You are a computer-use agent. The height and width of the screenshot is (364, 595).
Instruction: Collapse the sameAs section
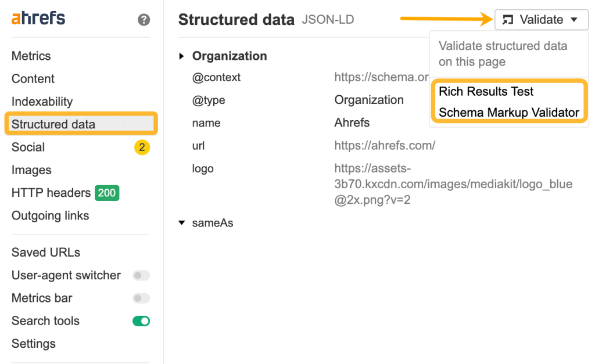(x=181, y=222)
